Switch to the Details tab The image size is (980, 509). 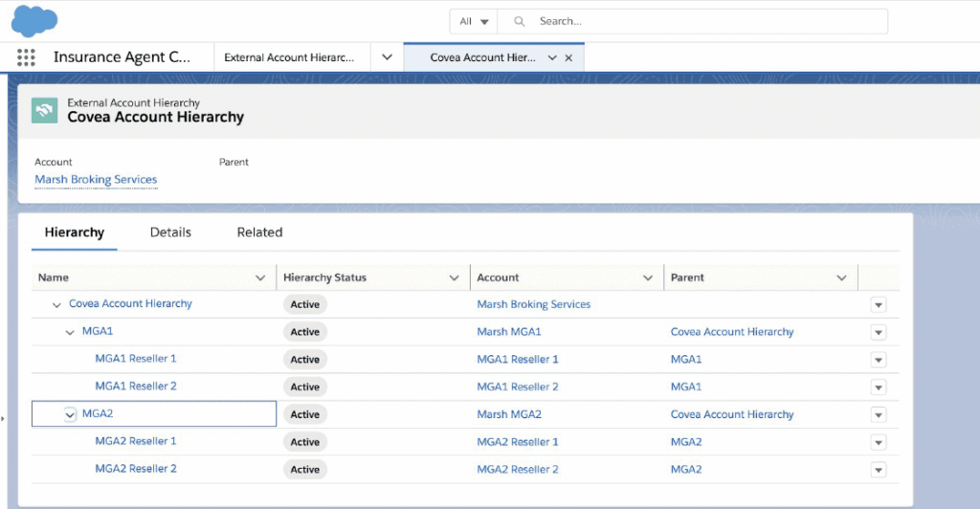tap(170, 232)
